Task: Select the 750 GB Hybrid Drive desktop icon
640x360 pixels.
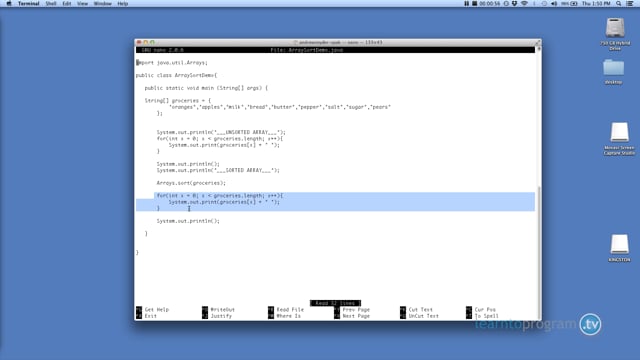Action: [x=615, y=34]
